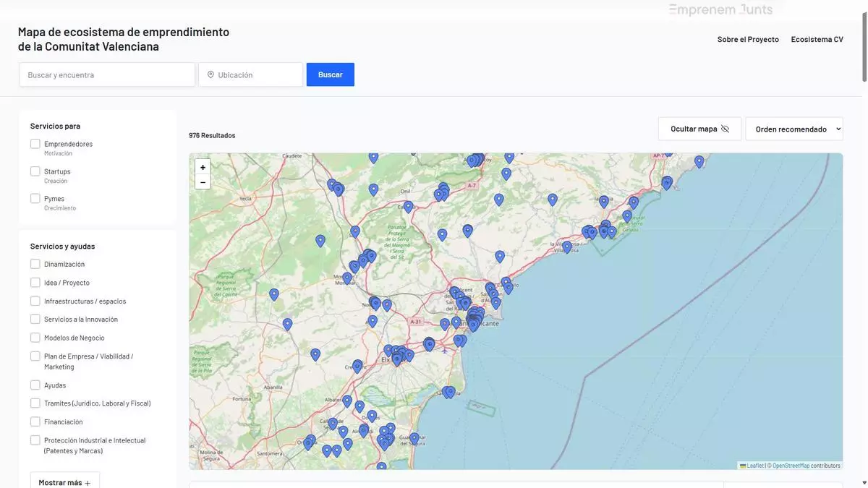Open Sobre el Proyecto page
Image resolution: width=868 pixels, height=488 pixels.
tap(748, 39)
